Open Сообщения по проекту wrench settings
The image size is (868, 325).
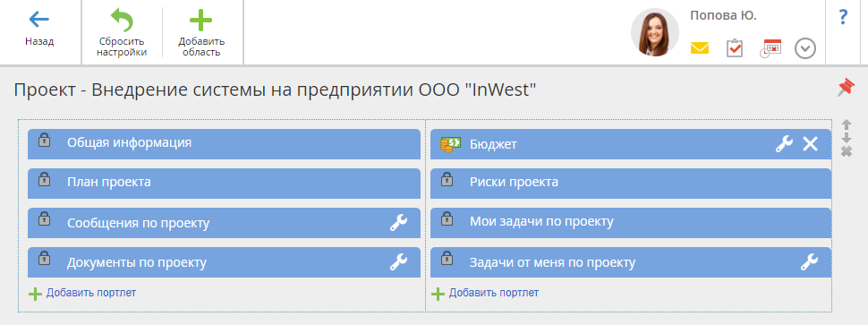coord(398,223)
